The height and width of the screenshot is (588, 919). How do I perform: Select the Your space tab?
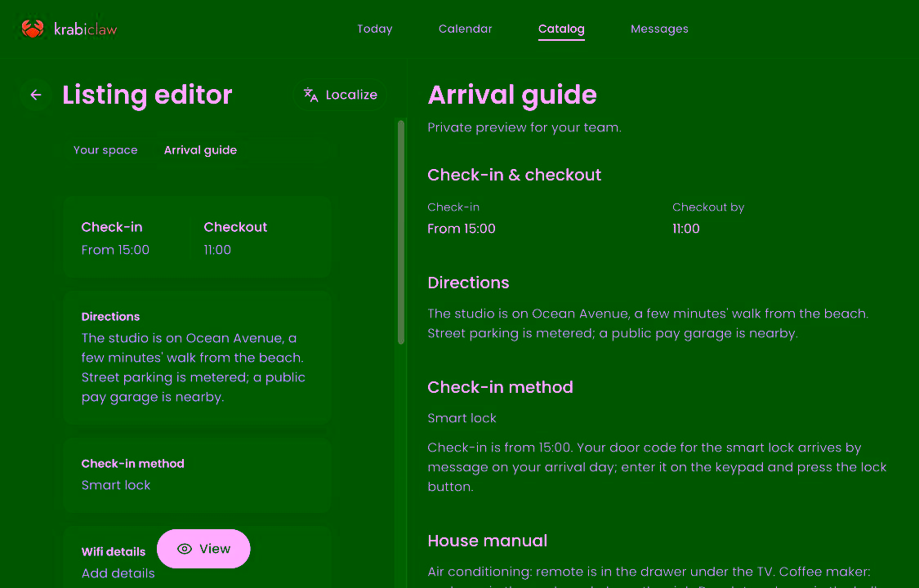click(x=105, y=150)
